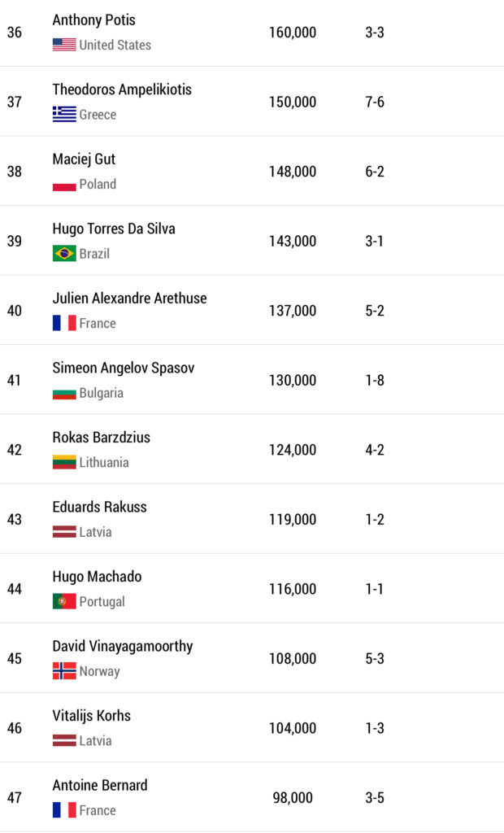Click the United States flag beside Anthony Potis
This screenshot has width=504, height=833.
pyautogui.click(x=64, y=45)
